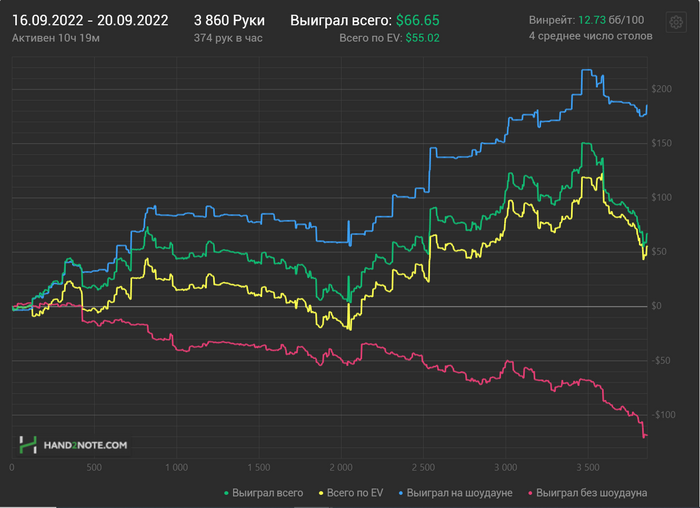Open the settings gear icon

[676, 21]
